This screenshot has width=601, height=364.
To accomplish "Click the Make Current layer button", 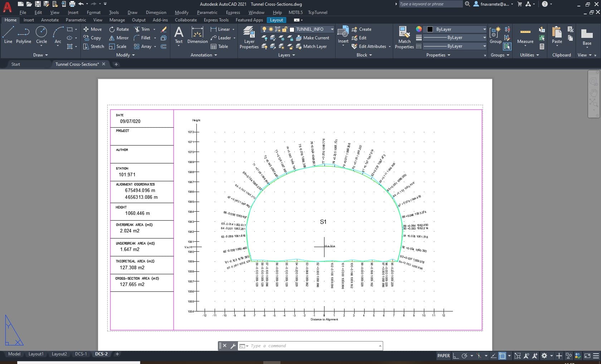I will coord(312,38).
